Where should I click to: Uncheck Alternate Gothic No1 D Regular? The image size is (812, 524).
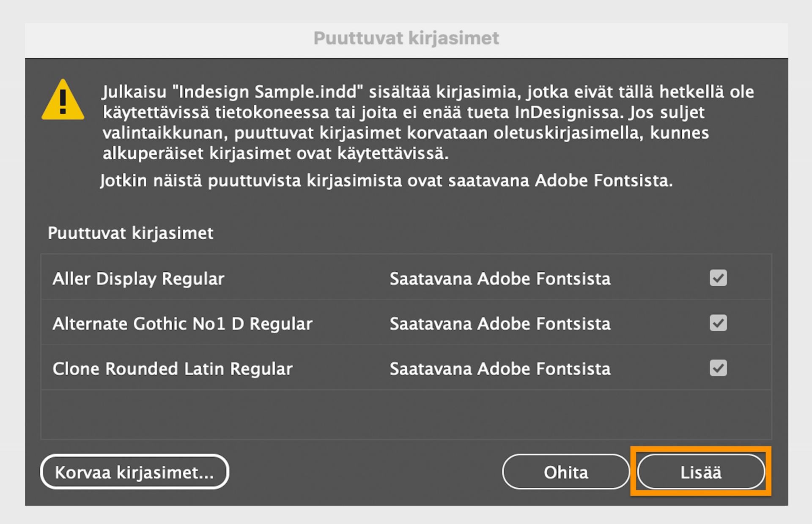pos(718,323)
